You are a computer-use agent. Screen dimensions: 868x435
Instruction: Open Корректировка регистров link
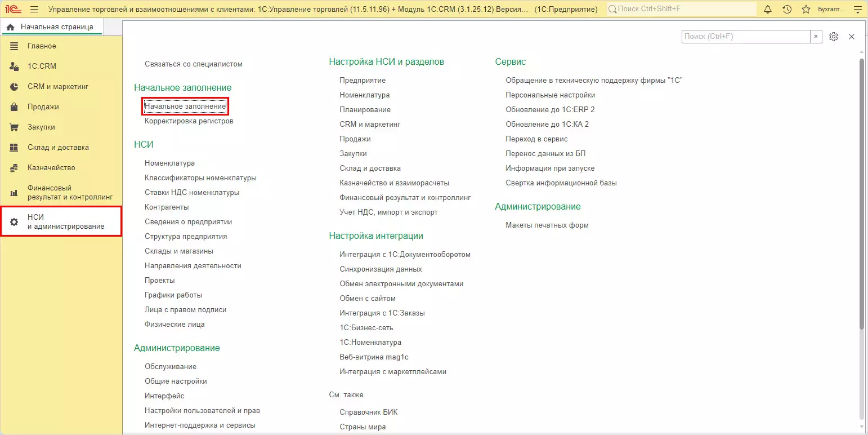189,121
